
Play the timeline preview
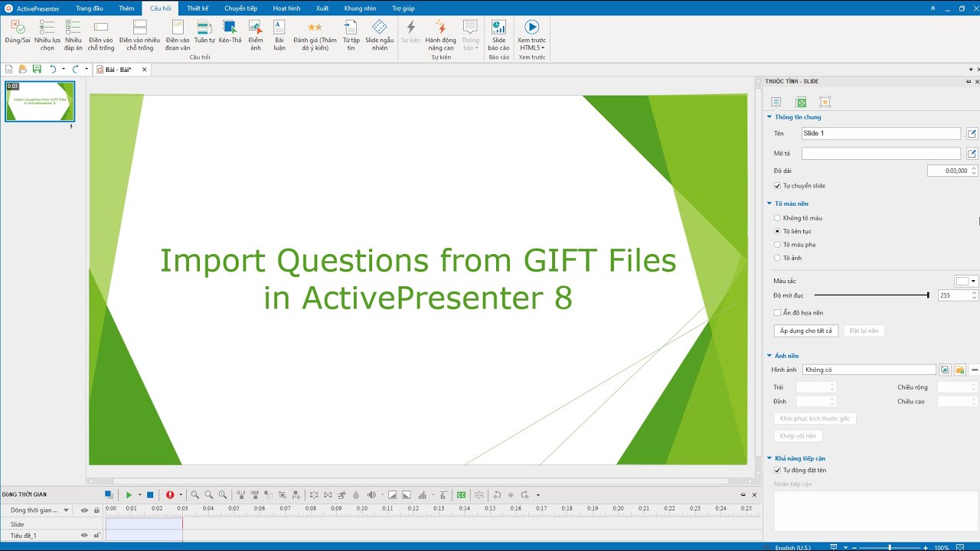coord(129,495)
